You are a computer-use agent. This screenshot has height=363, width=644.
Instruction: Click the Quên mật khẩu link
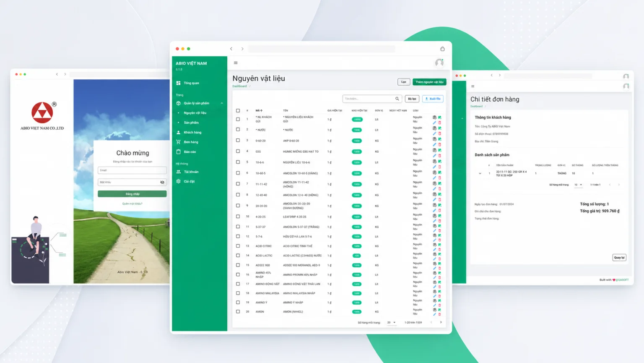pos(132,204)
